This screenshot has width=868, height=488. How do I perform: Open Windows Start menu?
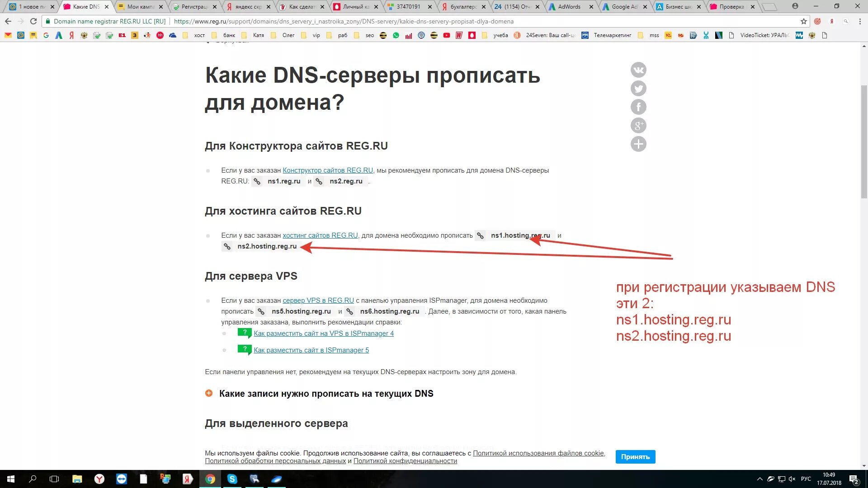point(11,479)
